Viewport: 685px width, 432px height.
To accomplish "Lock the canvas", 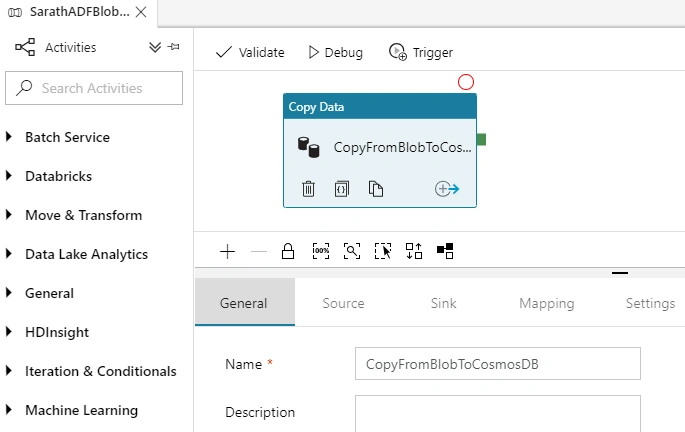I will click(288, 251).
